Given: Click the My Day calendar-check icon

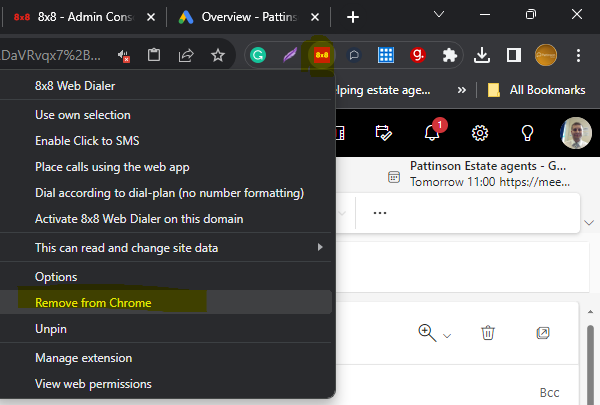Looking at the screenshot, I should click(x=383, y=133).
